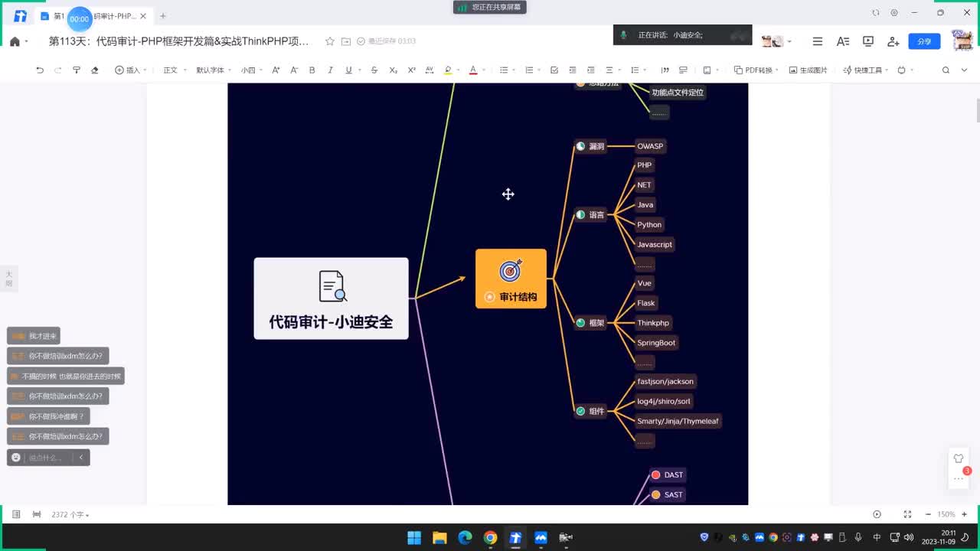Click the fullscreen icon in status bar
Viewport: 980px width, 551px height.
point(907,514)
